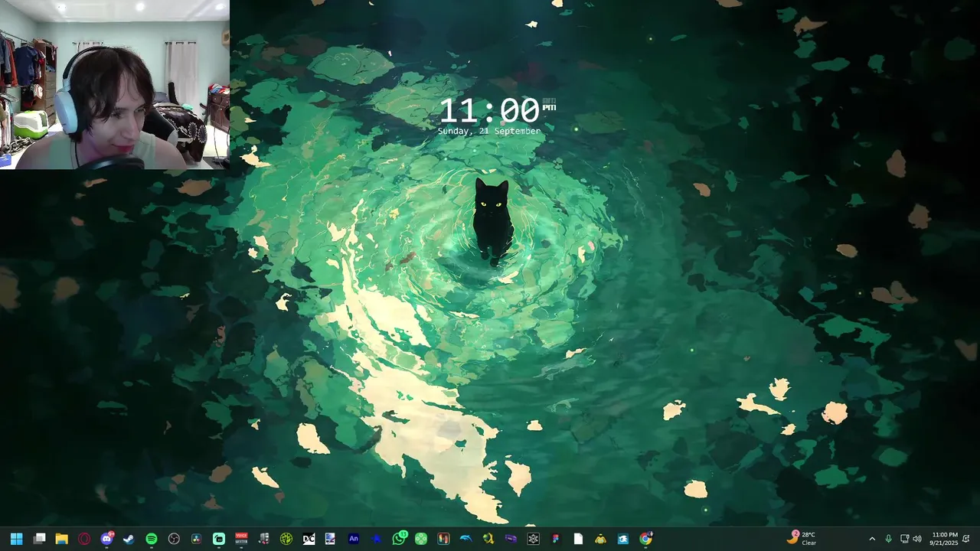Viewport: 980px width, 551px height.
Task: Open File Explorer from the taskbar
Action: 61,539
